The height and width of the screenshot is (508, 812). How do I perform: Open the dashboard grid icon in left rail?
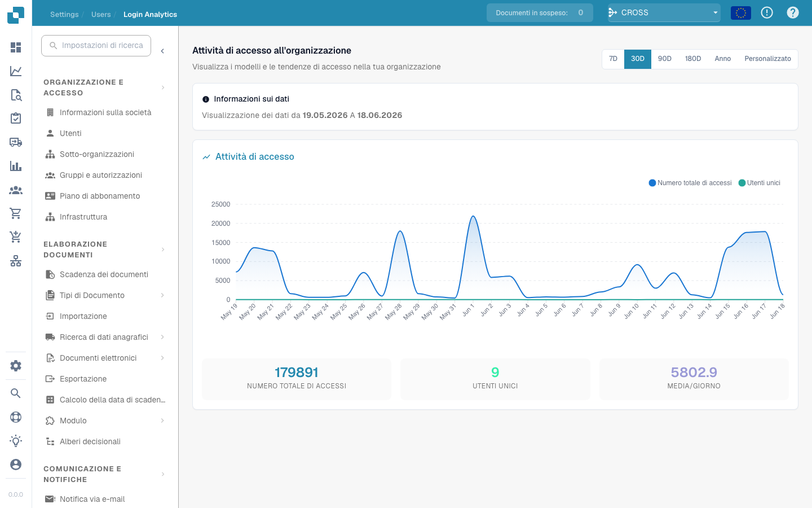pyautogui.click(x=16, y=47)
